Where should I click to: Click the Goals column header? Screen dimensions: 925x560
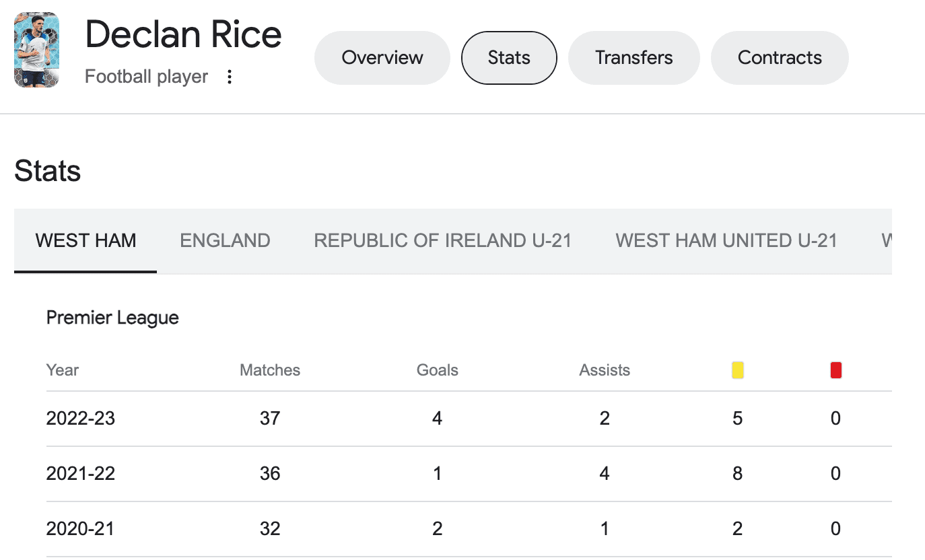437,370
